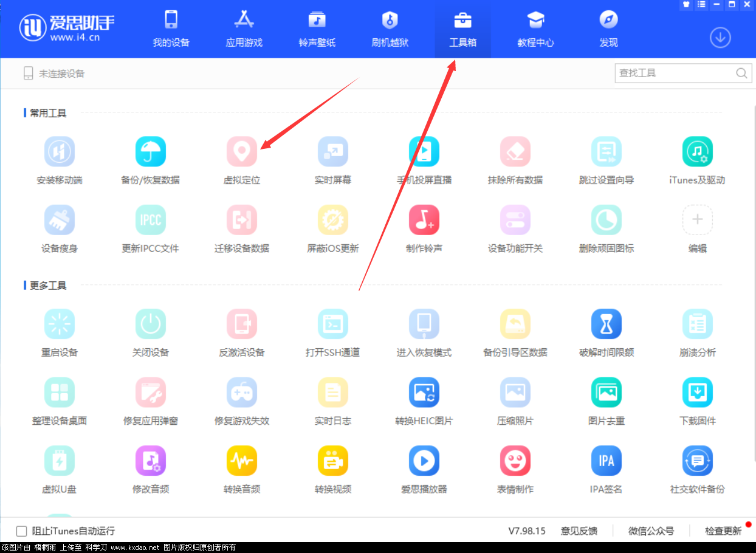This screenshot has width=756, height=553.
Task: Select 重启设备 restart tool
Action: (x=60, y=324)
